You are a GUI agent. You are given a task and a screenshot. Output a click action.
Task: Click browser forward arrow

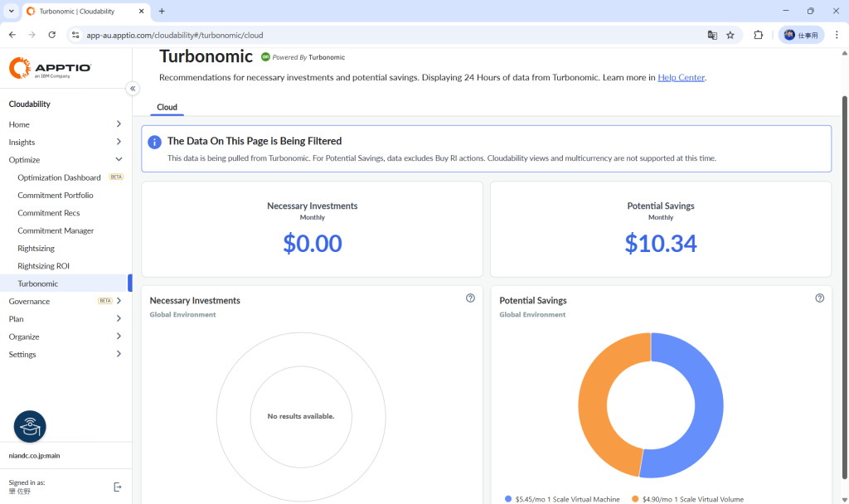[32, 35]
